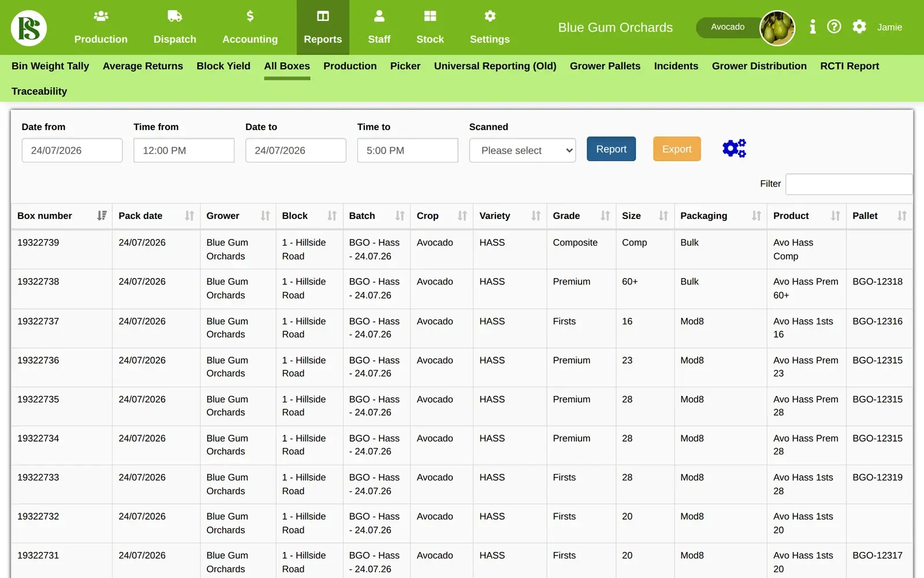The image size is (924, 578).
Task: Click box number 19322736 cell
Action: (x=62, y=367)
